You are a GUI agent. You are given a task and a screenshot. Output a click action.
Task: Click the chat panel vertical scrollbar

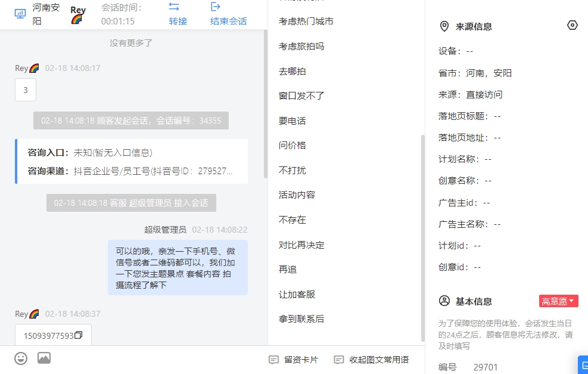[266, 104]
